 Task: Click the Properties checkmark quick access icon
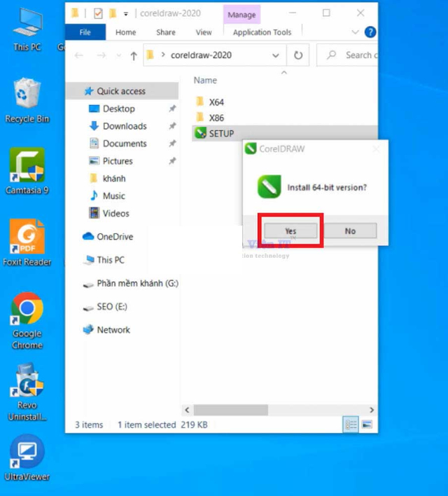tap(98, 13)
